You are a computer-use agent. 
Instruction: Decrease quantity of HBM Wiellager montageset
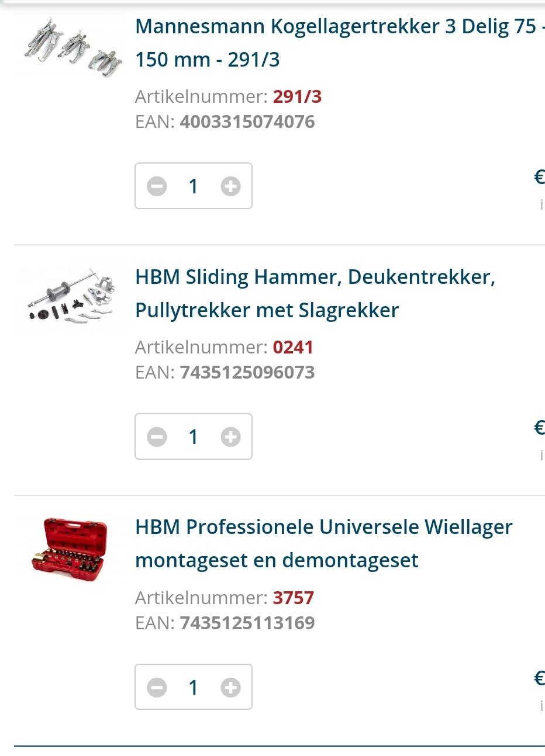click(157, 688)
